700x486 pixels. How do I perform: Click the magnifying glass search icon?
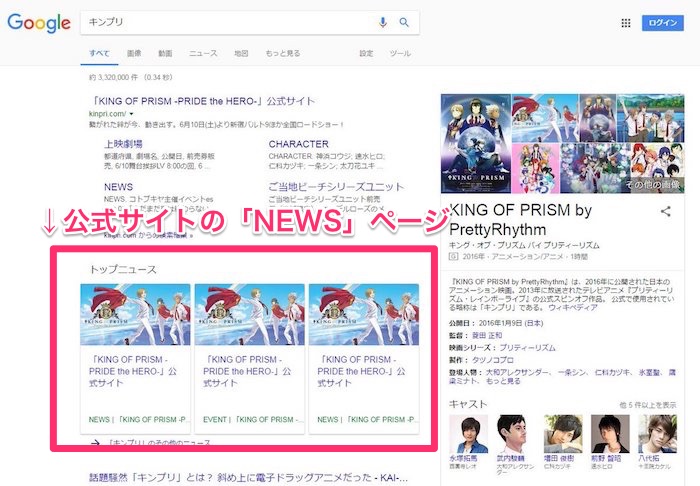tap(405, 23)
